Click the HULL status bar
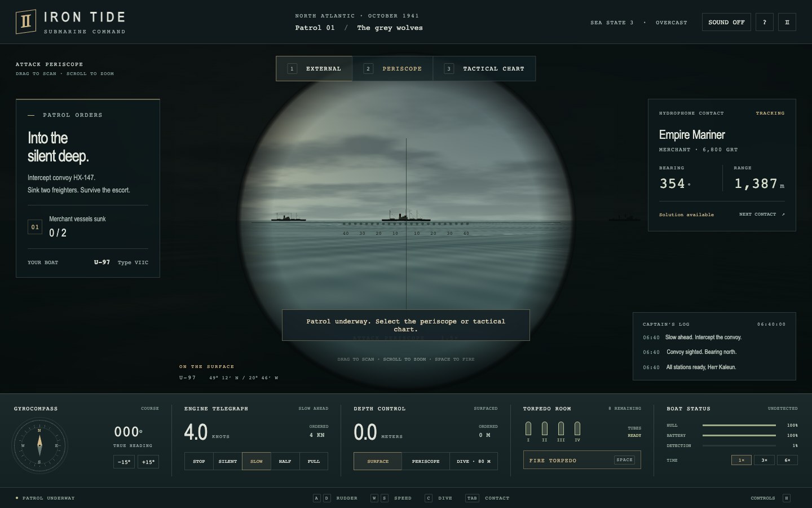 tap(739, 425)
